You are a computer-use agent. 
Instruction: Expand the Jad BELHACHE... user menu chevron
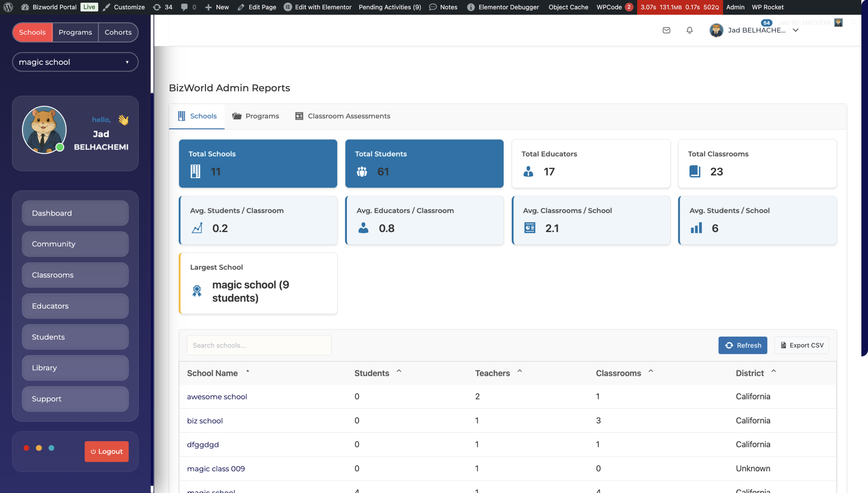pos(796,30)
